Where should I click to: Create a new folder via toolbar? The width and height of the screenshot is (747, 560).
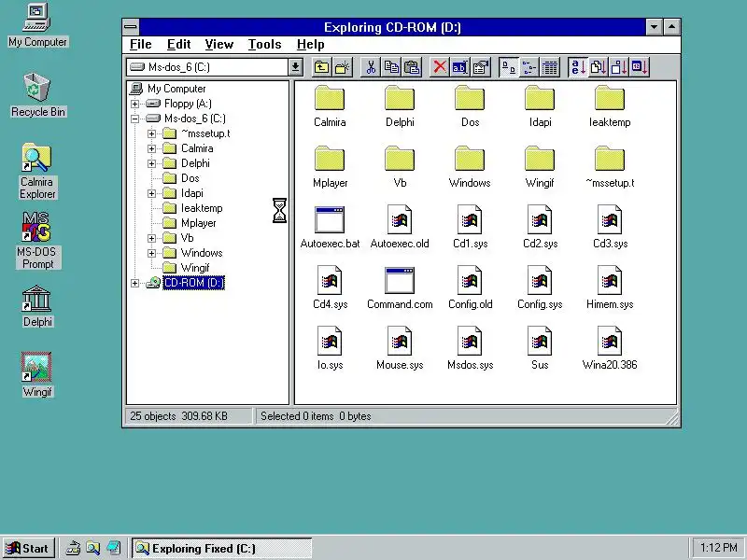coord(342,67)
